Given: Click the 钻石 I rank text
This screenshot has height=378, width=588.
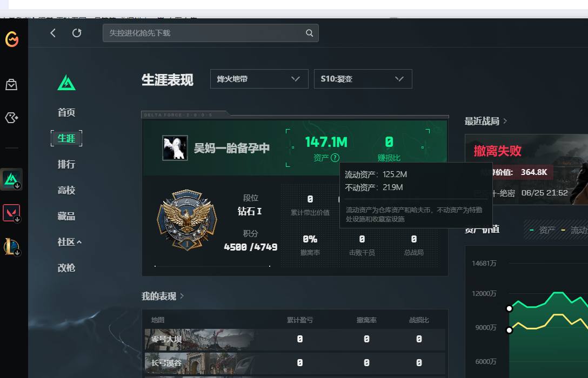Looking at the screenshot, I should pos(250,211).
